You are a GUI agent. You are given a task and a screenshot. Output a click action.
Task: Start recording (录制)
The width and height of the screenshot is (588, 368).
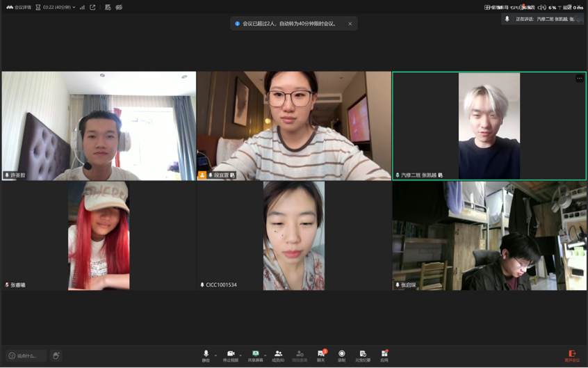point(342,356)
